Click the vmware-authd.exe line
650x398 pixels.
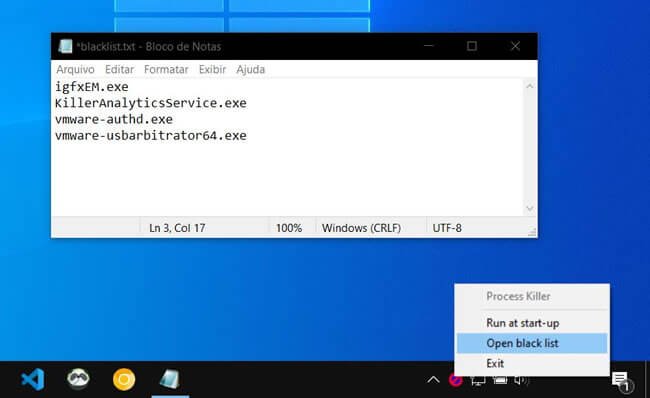(x=114, y=119)
